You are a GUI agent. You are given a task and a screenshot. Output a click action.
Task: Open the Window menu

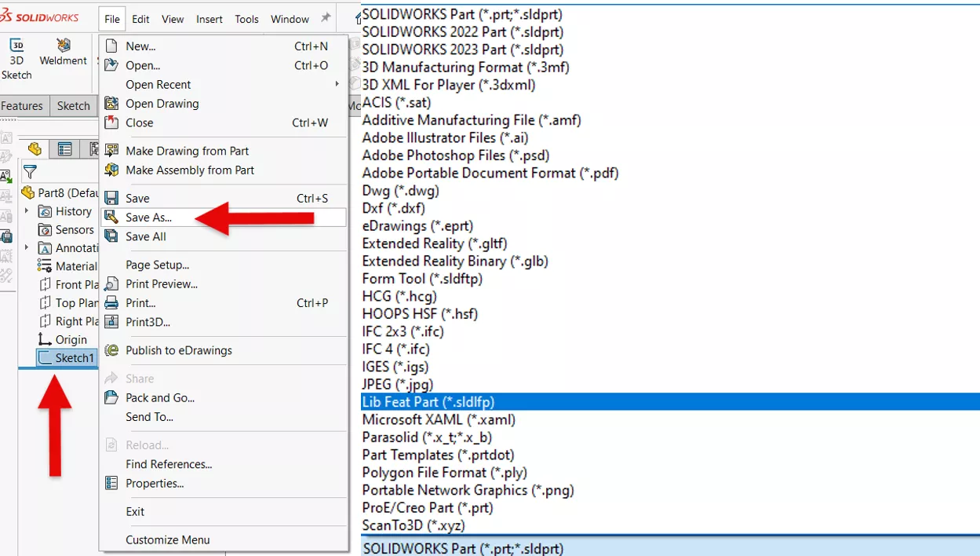pyautogui.click(x=290, y=19)
